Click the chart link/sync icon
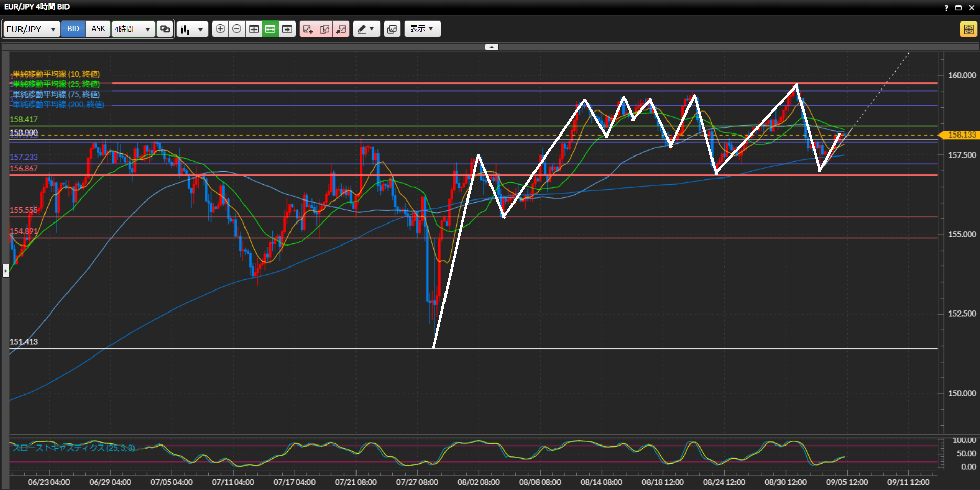 click(x=165, y=29)
